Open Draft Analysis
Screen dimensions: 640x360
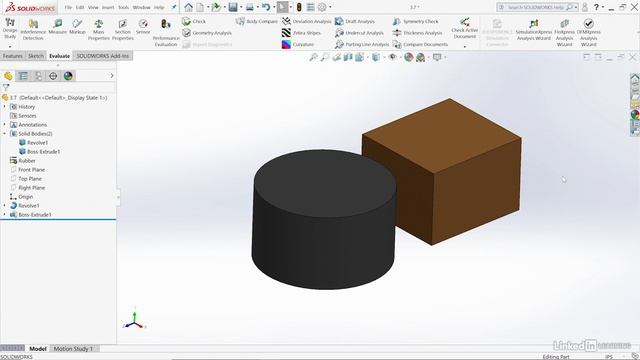(355, 21)
